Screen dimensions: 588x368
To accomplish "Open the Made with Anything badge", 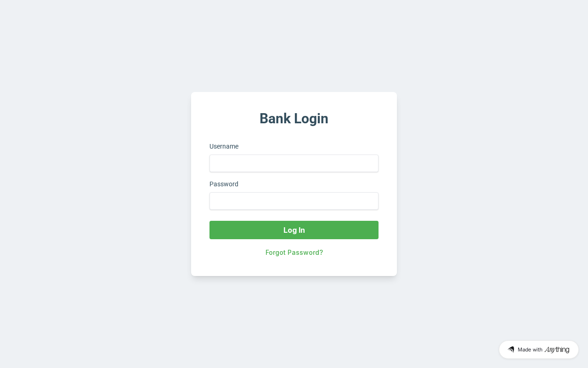I will click(539, 350).
